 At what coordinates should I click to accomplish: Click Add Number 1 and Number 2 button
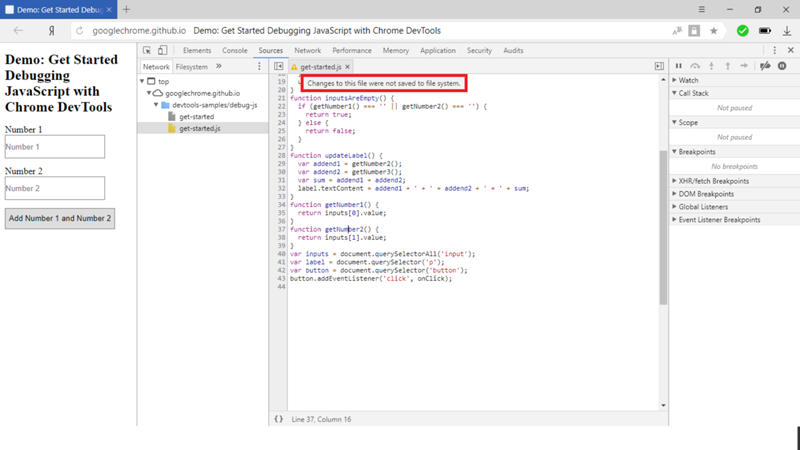coord(60,218)
